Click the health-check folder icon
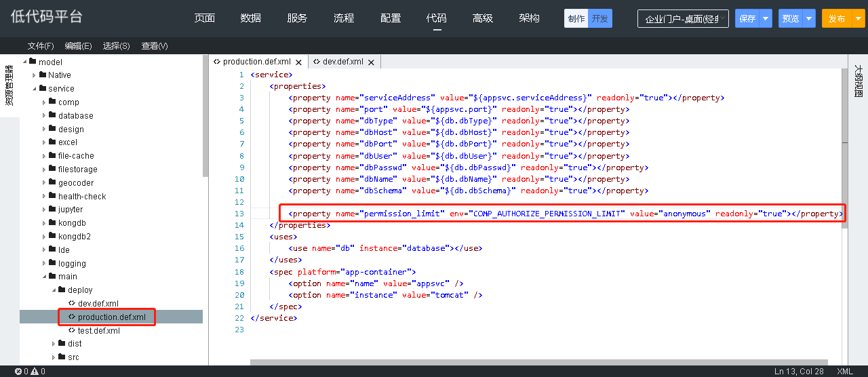 [52, 196]
